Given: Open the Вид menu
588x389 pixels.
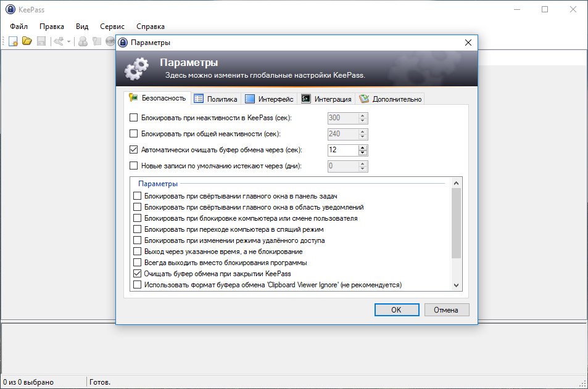Looking at the screenshot, I should (82, 27).
